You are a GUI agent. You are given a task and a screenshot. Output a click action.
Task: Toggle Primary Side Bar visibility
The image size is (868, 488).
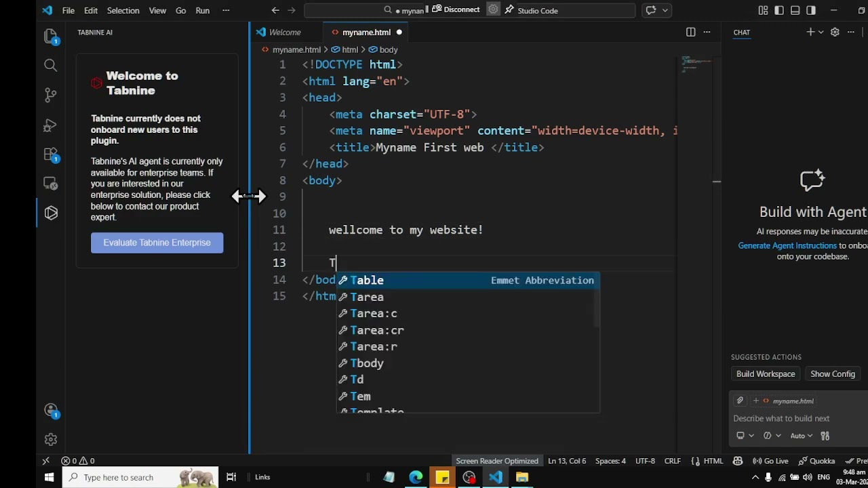(x=779, y=10)
